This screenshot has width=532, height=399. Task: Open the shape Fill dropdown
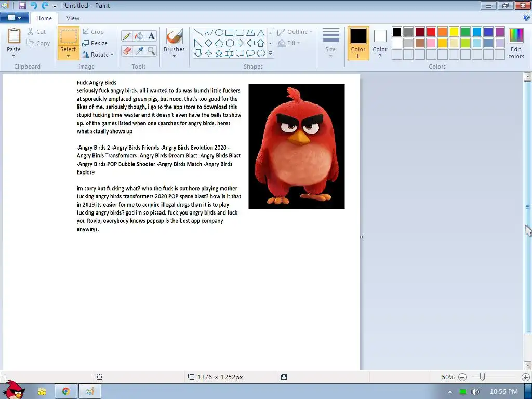pos(289,43)
